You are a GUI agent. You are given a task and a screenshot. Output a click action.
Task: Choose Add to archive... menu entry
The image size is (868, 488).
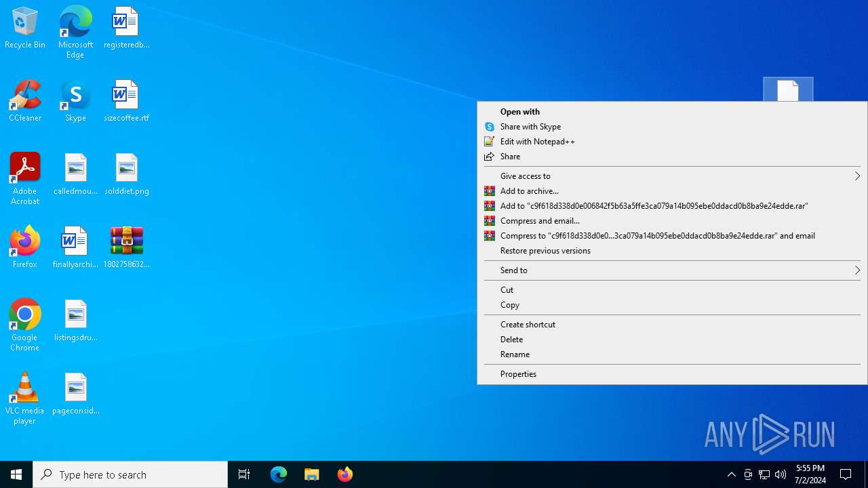click(x=672, y=191)
